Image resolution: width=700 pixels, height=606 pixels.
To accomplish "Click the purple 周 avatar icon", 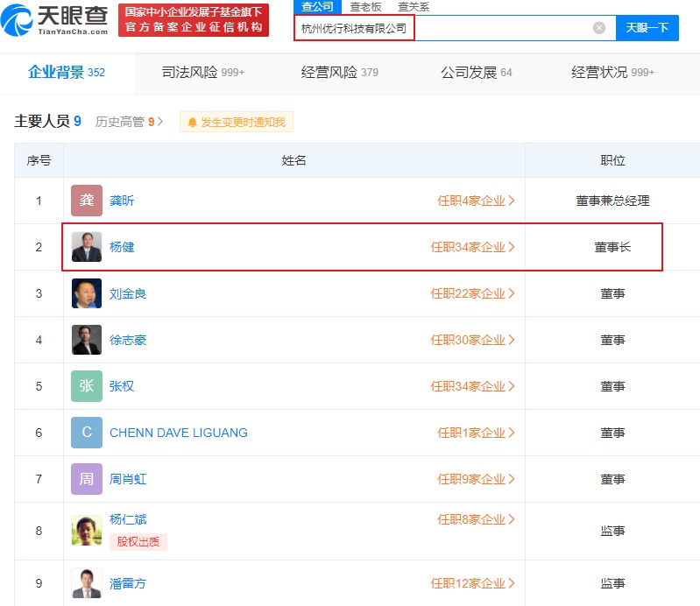I will 87,479.
